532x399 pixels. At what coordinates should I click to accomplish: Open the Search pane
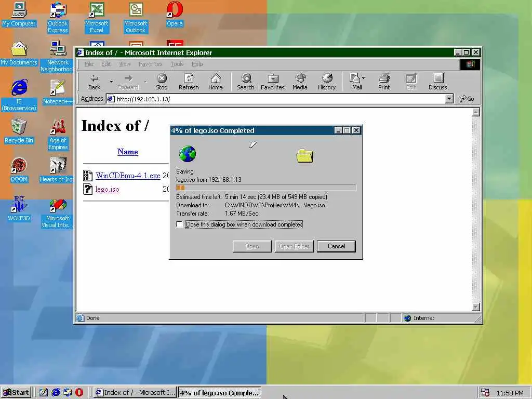coord(246,82)
